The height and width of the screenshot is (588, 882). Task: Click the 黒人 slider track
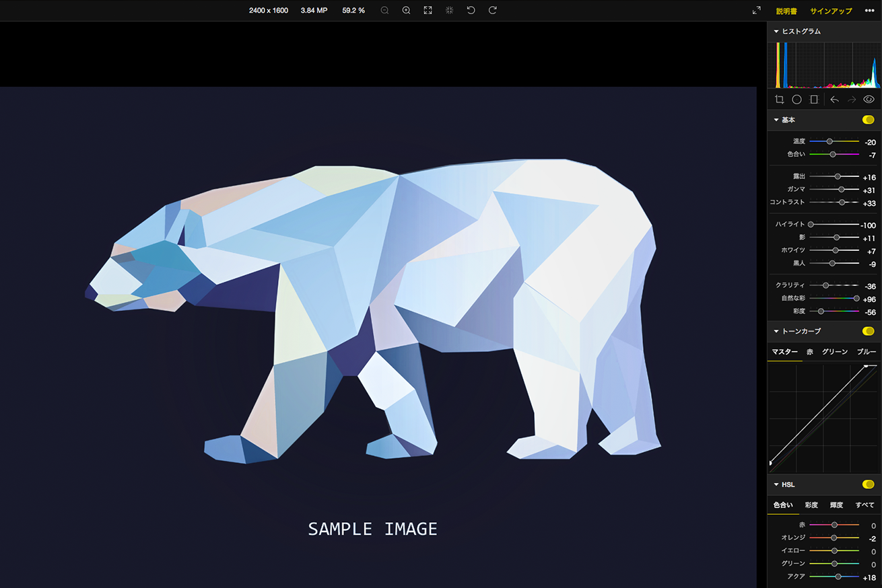coord(834,263)
